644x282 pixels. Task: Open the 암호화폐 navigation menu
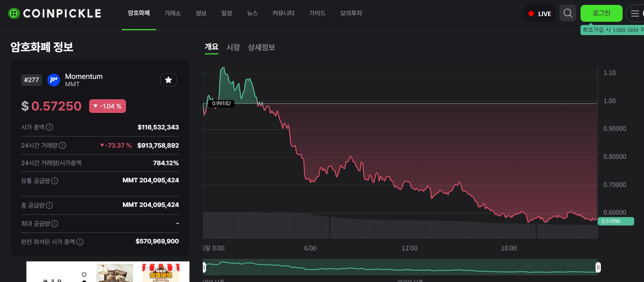coord(139,13)
